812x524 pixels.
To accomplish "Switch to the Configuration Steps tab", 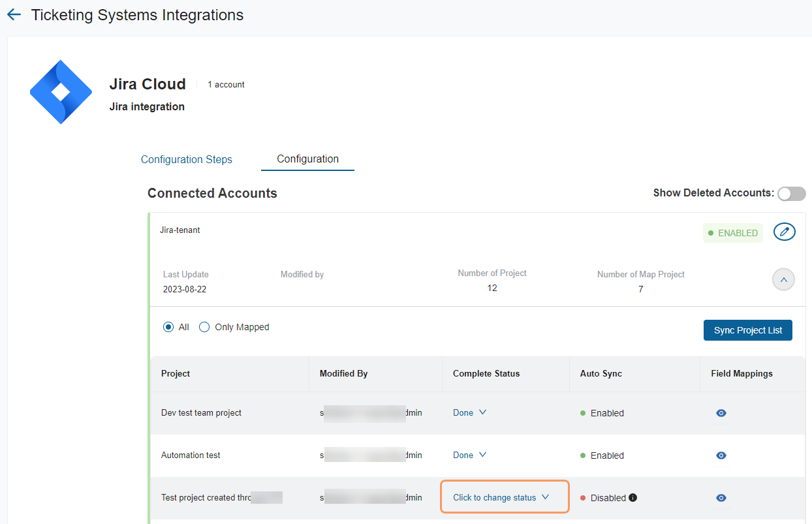I will tap(186, 159).
